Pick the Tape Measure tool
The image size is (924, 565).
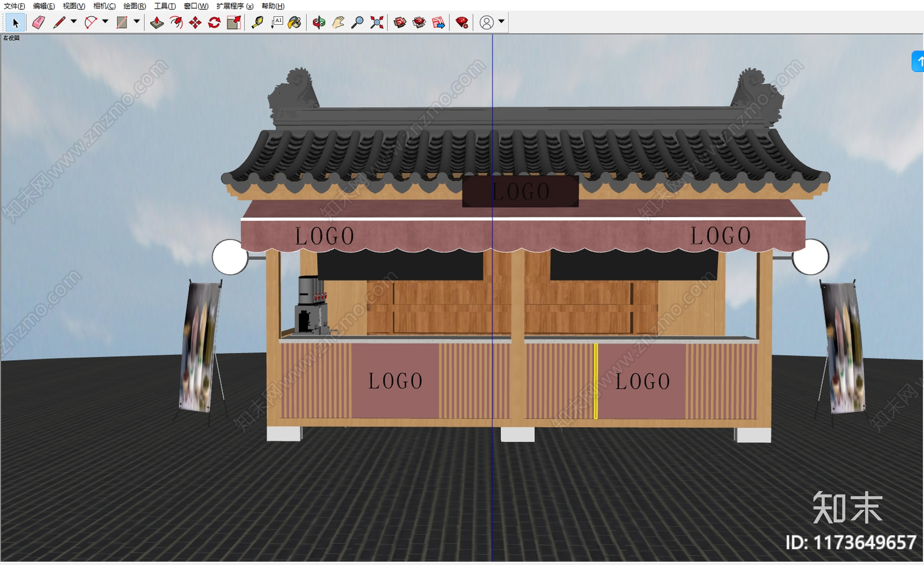tap(258, 23)
